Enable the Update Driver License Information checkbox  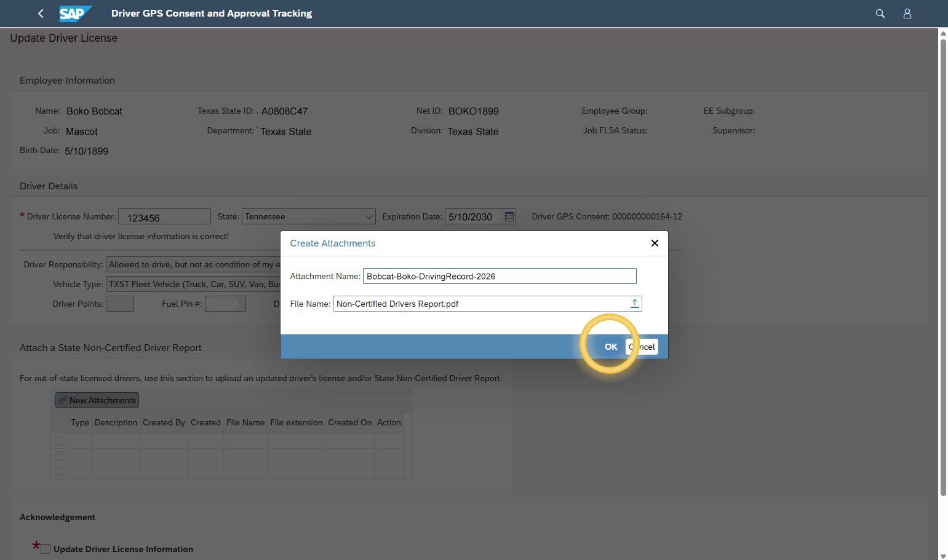point(45,548)
